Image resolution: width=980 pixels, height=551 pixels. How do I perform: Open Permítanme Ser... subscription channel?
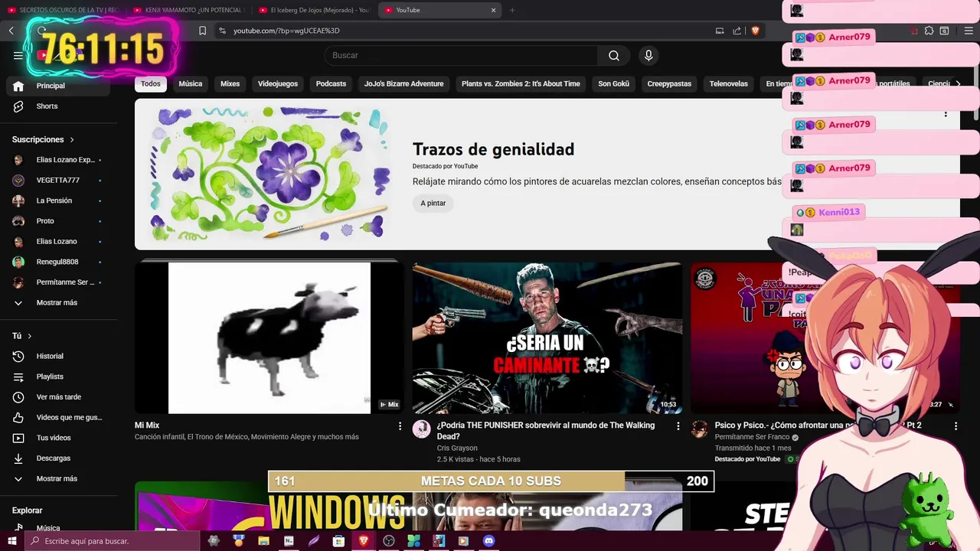pyautogui.click(x=58, y=282)
